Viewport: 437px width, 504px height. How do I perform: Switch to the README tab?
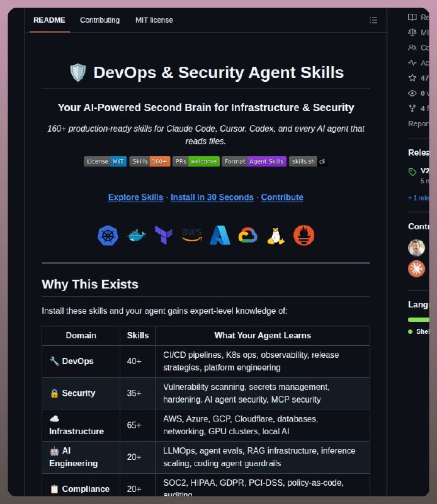click(x=50, y=20)
